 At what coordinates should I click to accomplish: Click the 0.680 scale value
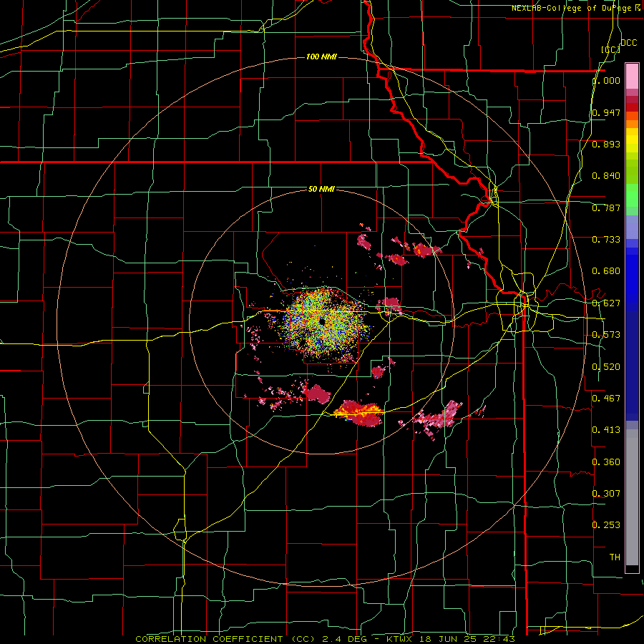[606, 271]
